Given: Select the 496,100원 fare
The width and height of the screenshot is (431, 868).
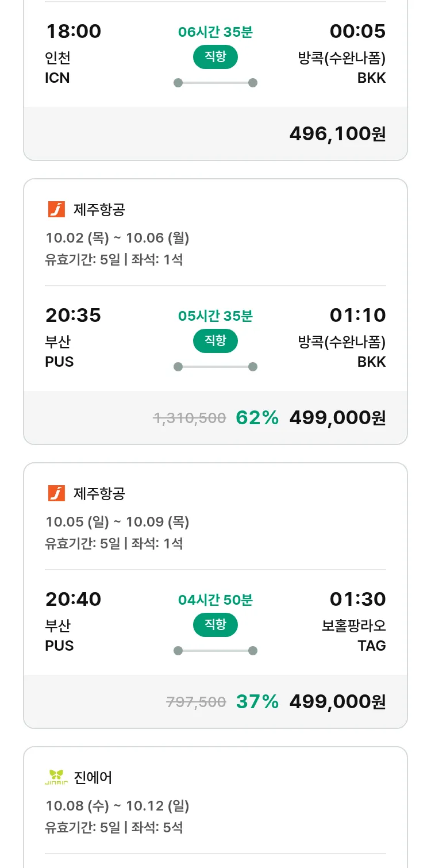Looking at the screenshot, I should point(337,133).
